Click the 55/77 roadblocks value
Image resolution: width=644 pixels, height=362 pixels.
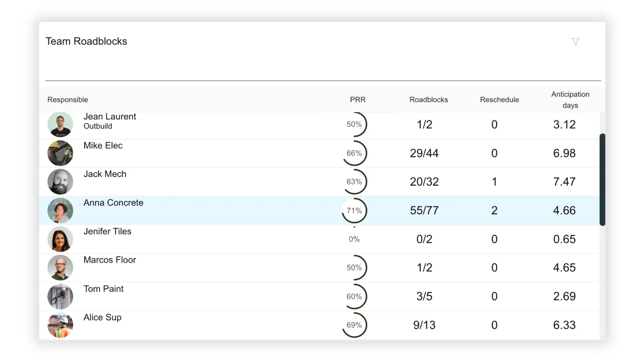(x=424, y=210)
